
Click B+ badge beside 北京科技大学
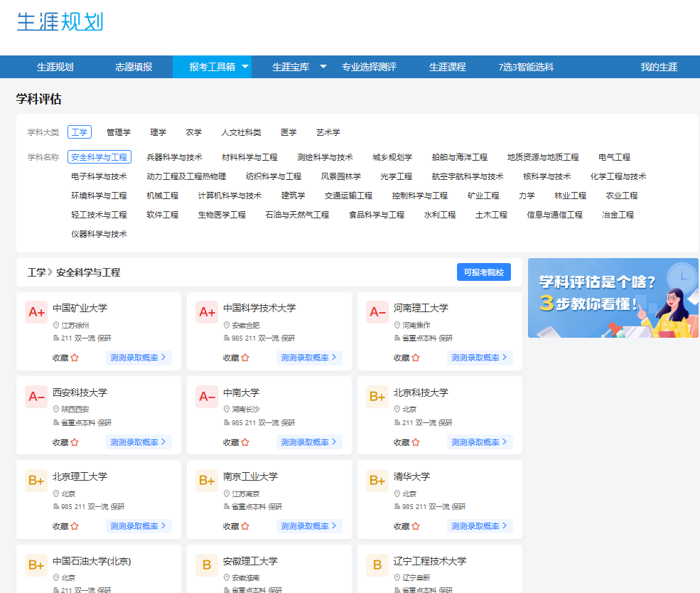coord(377,396)
